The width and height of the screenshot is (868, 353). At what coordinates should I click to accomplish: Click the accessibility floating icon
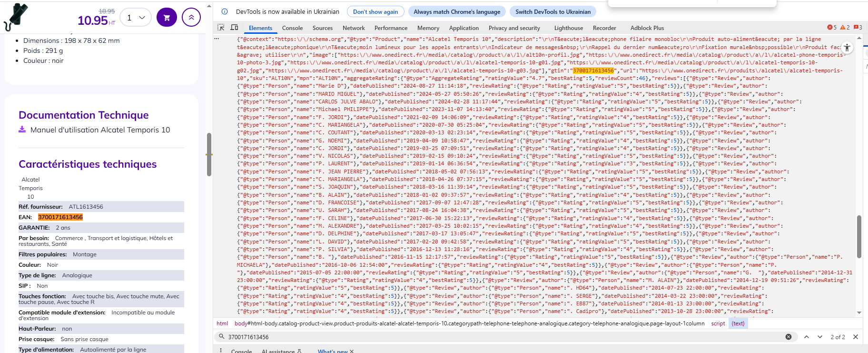click(847, 48)
